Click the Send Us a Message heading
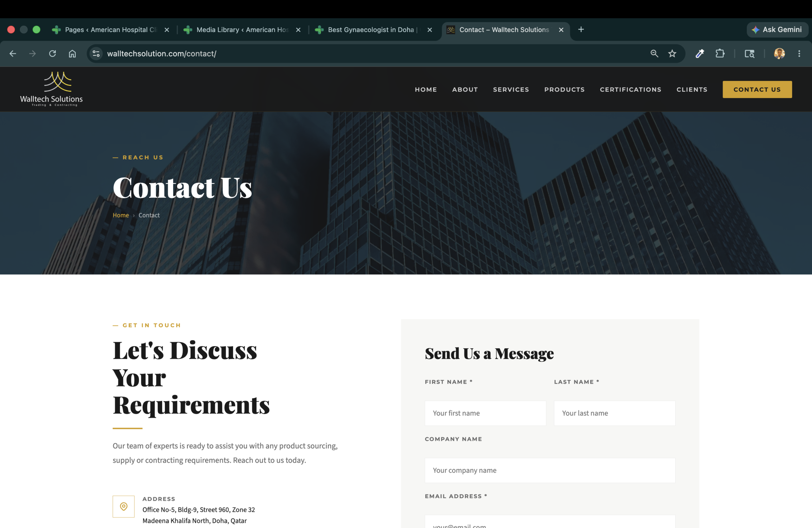 pos(489,353)
